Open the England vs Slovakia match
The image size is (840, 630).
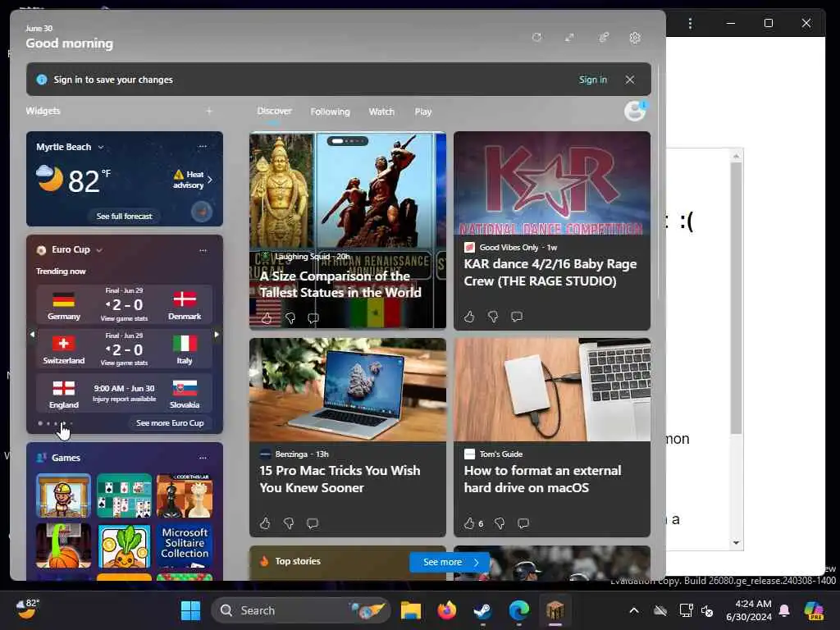(125, 393)
